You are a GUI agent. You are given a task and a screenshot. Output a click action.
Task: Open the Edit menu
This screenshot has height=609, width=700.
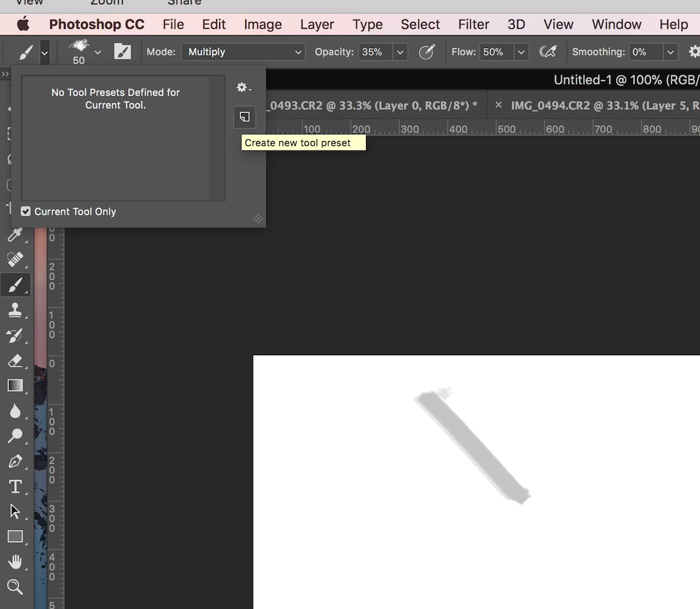(x=214, y=24)
